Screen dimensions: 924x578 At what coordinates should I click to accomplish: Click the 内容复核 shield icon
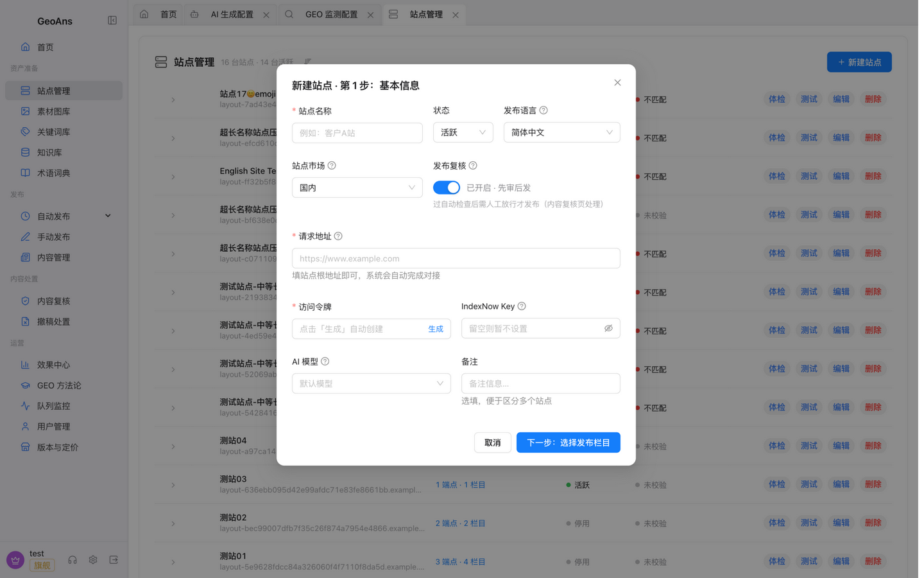25,301
